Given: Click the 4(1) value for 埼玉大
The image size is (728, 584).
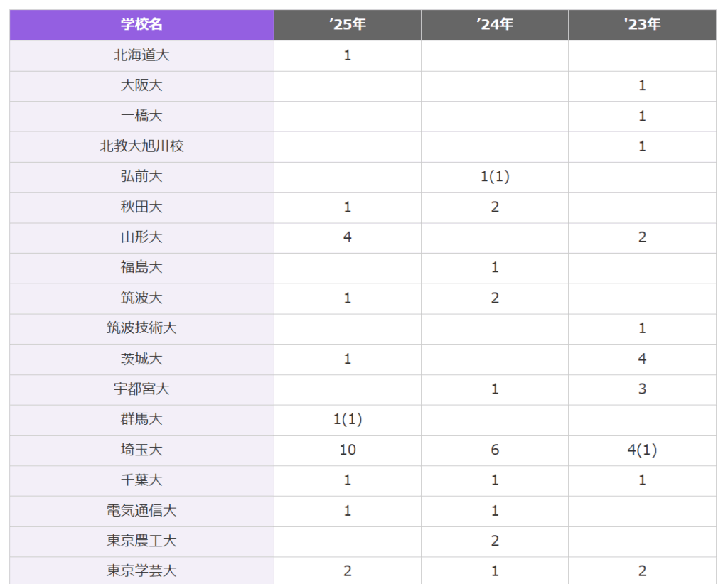Looking at the screenshot, I should [641, 450].
